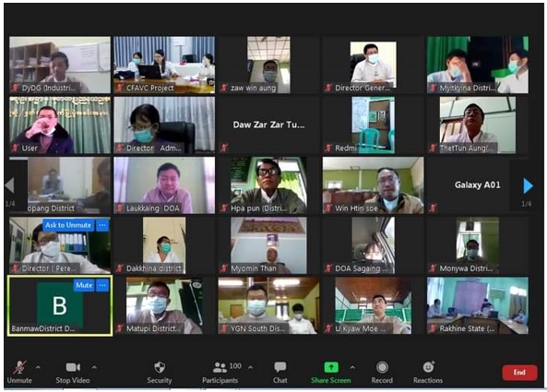Toggle Stop Video camera icon
Image resolution: width=547 pixels, height=392 pixels.
pos(73,367)
